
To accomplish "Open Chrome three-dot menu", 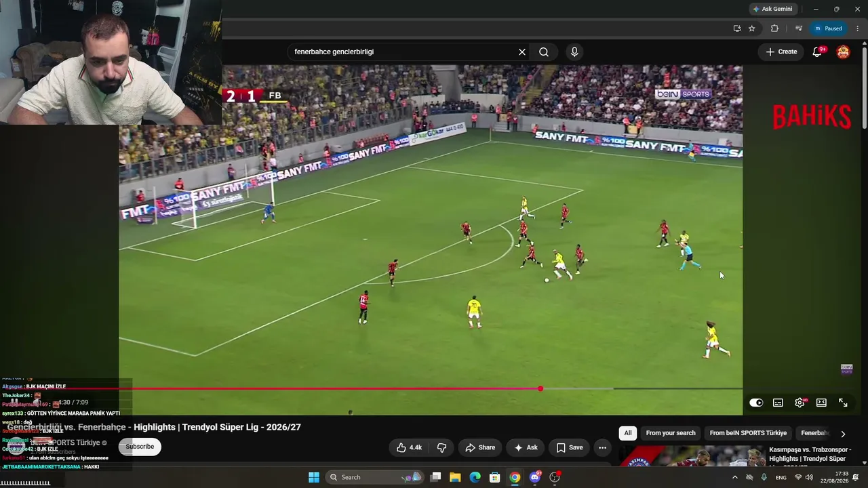I will (x=858, y=28).
